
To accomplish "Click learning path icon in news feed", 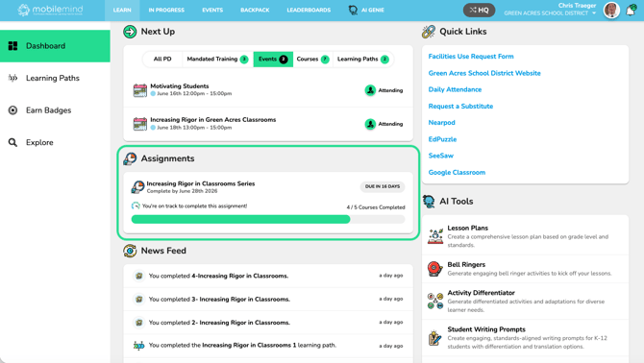I will (x=138, y=346).
